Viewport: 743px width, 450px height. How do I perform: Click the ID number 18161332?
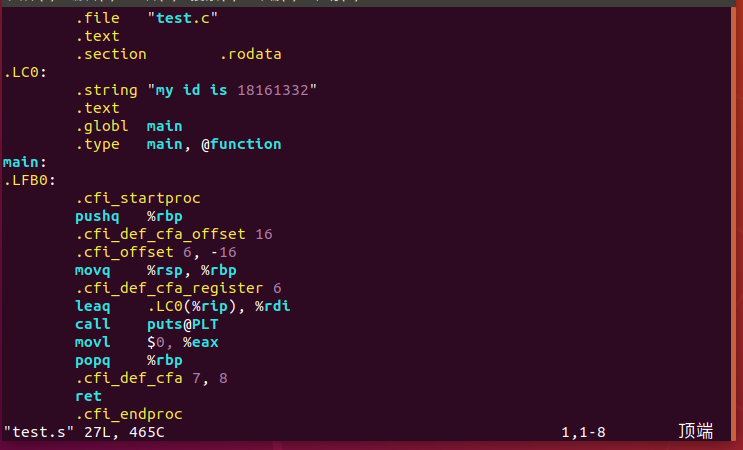(272, 90)
